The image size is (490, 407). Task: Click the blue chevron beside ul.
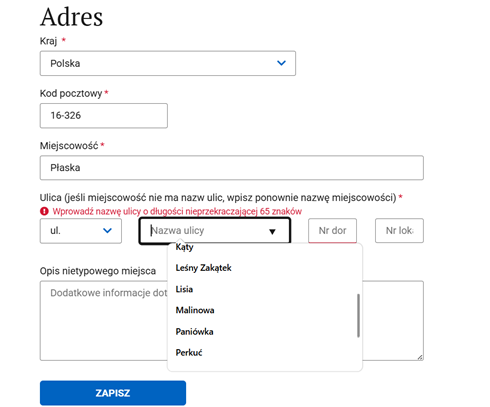(x=107, y=230)
